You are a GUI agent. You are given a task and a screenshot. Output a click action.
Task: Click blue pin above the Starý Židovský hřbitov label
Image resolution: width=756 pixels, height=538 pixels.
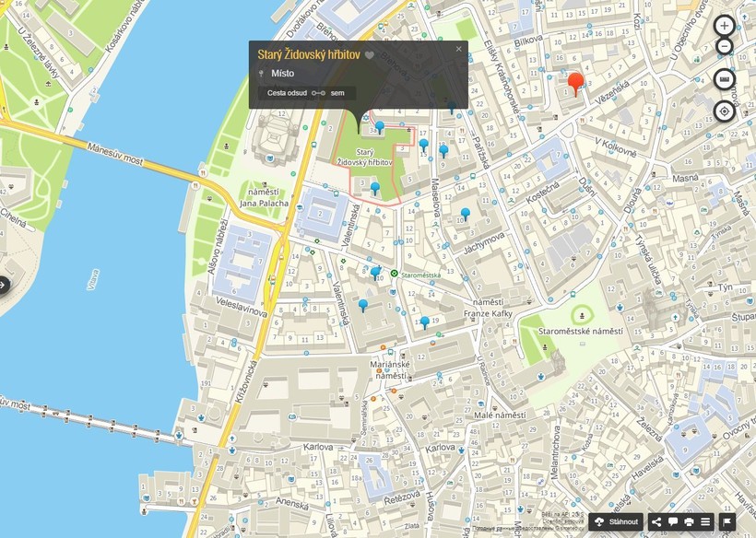point(380,127)
